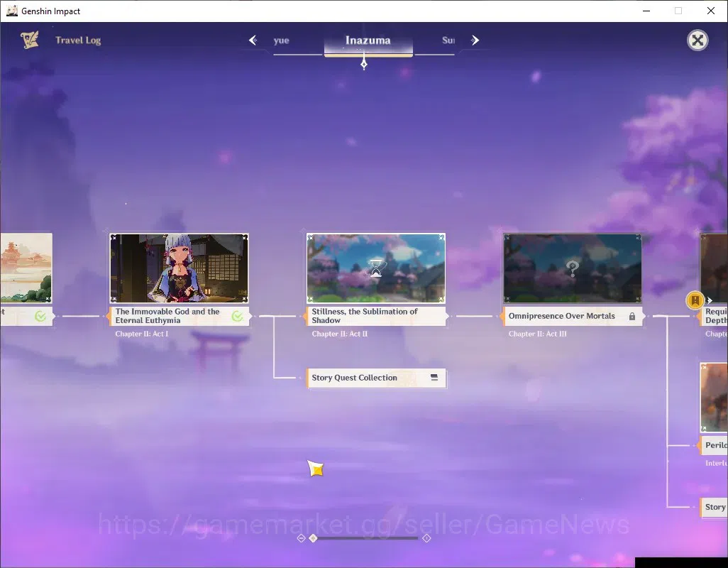Open the partially visible painting thumbnail at left
The image size is (728, 568).
click(x=26, y=268)
